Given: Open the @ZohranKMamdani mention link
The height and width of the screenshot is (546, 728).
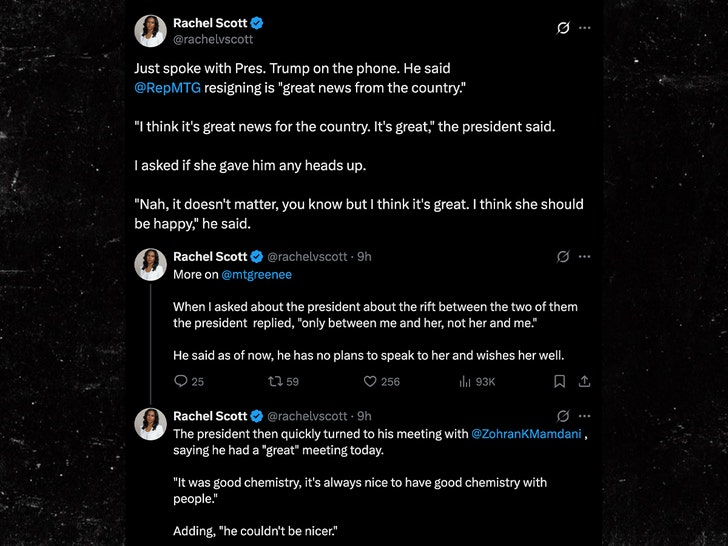Looking at the screenshot, I should point(525,433).
